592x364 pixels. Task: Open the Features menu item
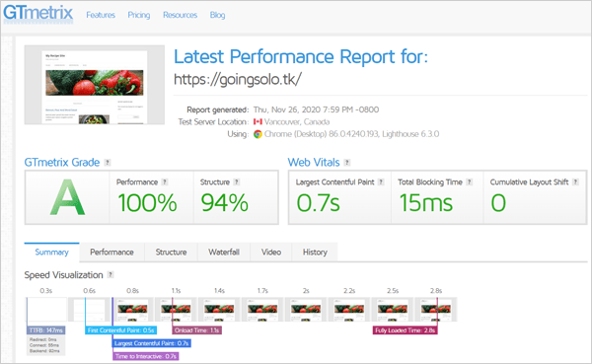[101, 15]
